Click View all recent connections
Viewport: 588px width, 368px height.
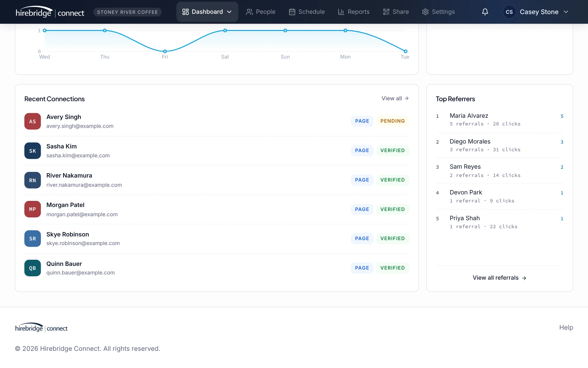click(x=395, y=98)
